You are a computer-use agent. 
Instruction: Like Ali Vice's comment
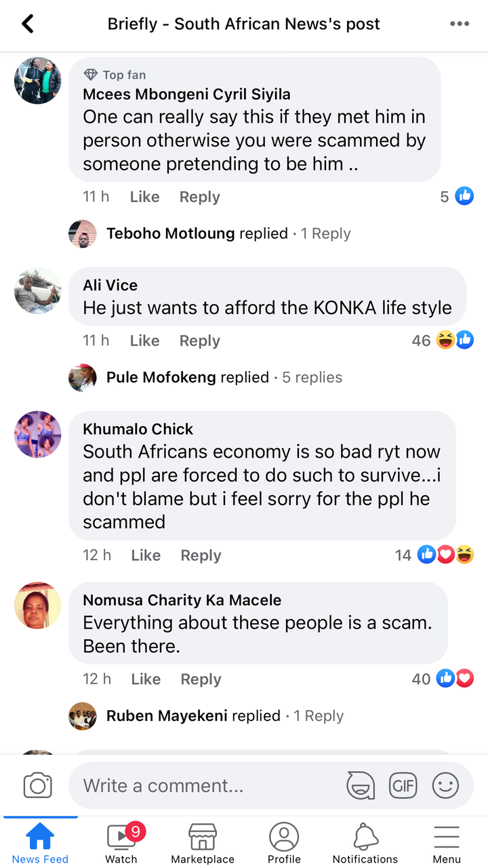144,340
